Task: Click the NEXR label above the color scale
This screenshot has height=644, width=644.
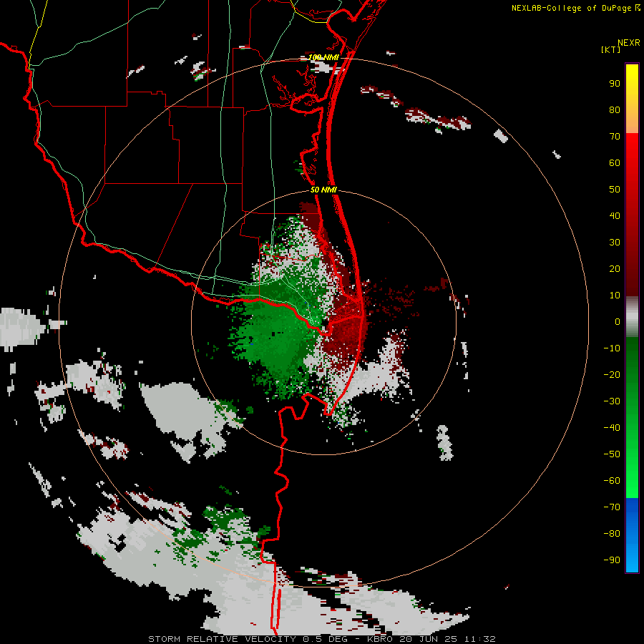Action: tap(628, 43)
